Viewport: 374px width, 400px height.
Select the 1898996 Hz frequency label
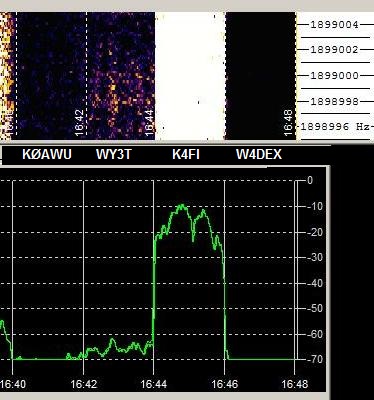(x=335, y=127)
